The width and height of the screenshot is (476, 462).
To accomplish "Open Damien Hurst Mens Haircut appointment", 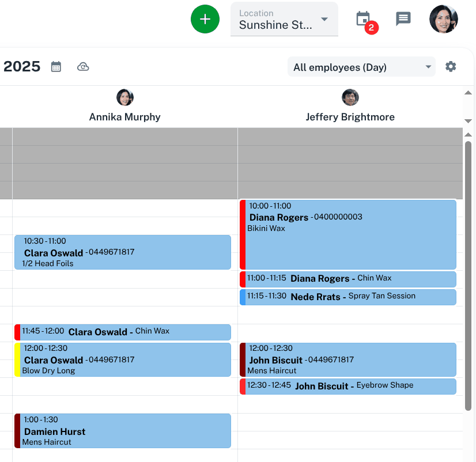I will pos(123,431).
